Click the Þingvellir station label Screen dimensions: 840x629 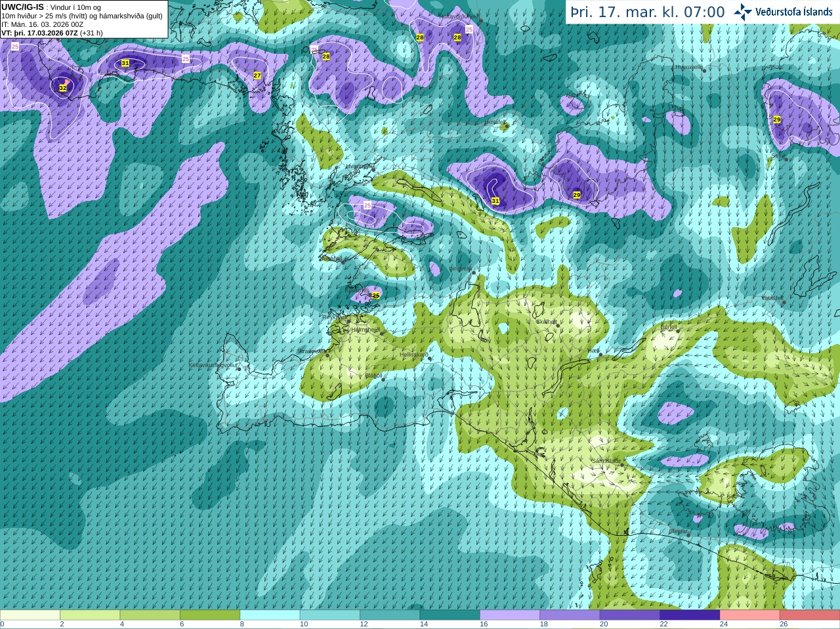pyautogui.click(x=461, y=269)
